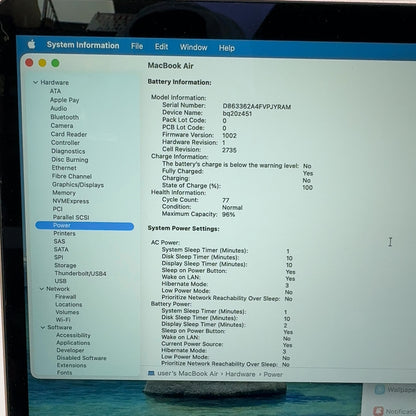Open the Window menu
416x416 pixels.
point(194,47)
